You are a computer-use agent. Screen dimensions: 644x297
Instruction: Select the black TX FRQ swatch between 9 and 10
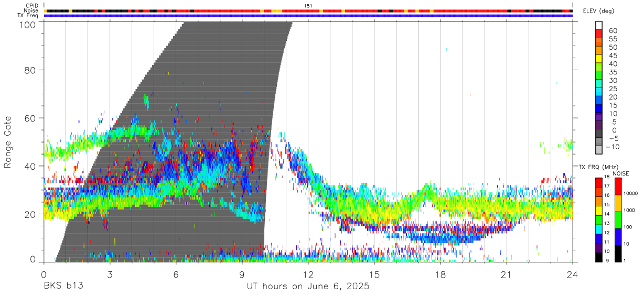tap(598, 257)
